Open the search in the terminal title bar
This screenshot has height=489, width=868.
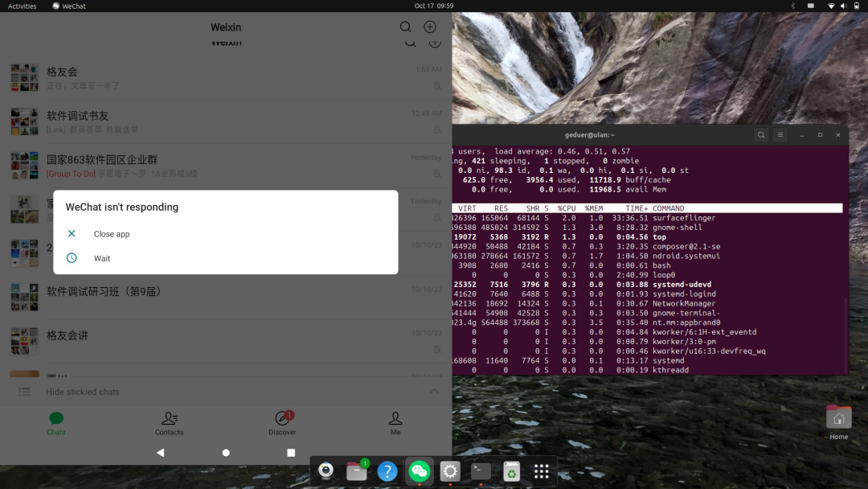pos(761,134)
